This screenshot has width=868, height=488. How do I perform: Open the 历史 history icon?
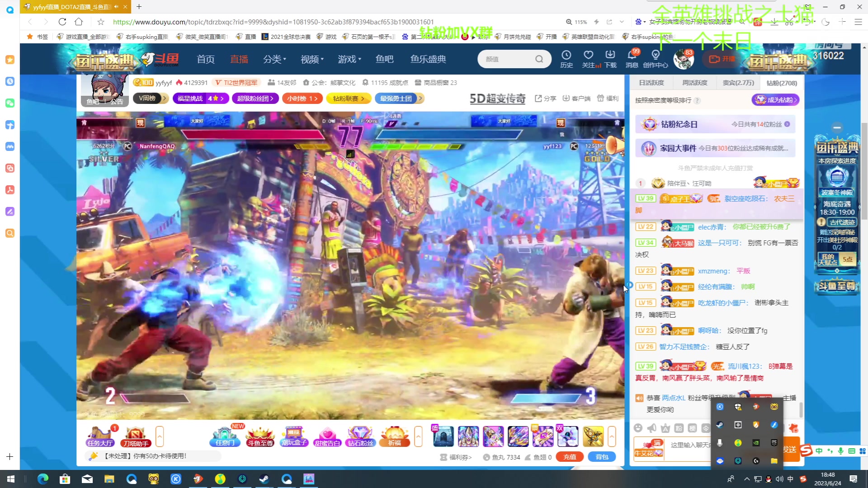566,59
